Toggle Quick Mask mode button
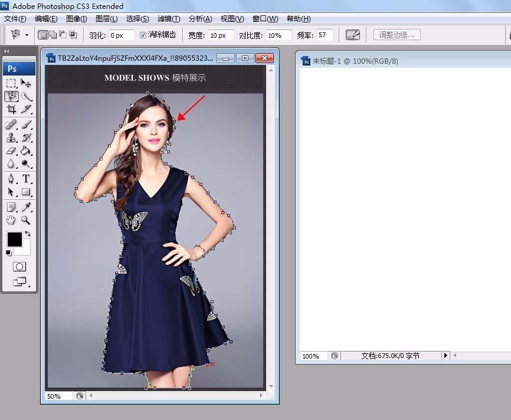The width and height of the screenshot is (511, 420). point(19,267)
